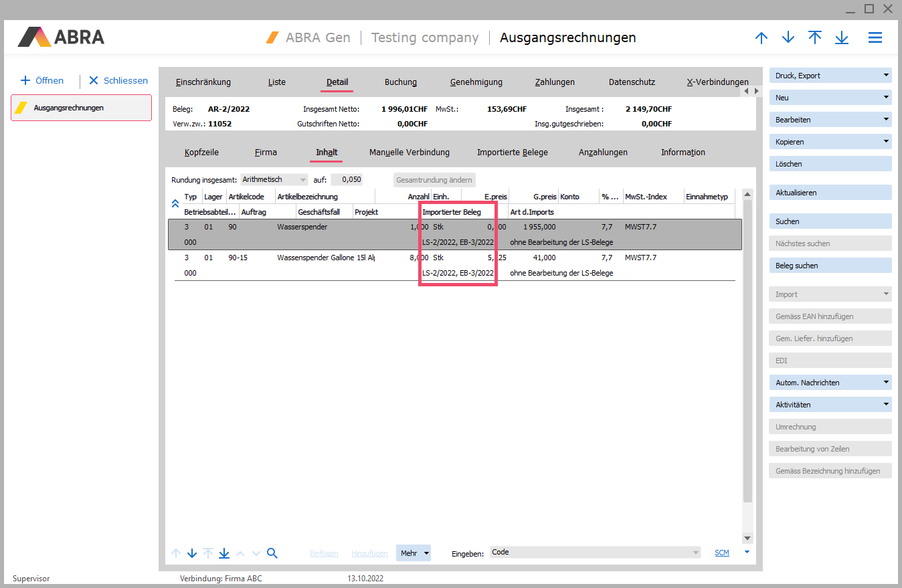Image resolution: width=902 pixels, height=588 pixels.
Task: Switch to the Importierte Belege sub-tab
Action: (512, 153)
